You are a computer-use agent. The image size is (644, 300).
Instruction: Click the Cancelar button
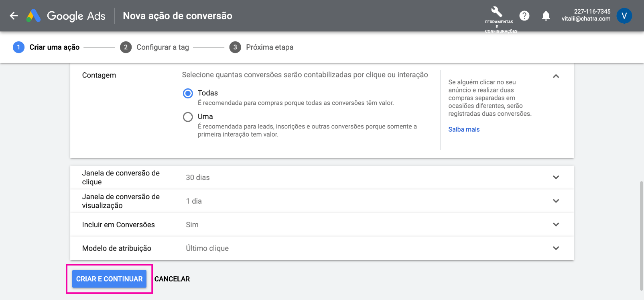(x=172, y=279)
